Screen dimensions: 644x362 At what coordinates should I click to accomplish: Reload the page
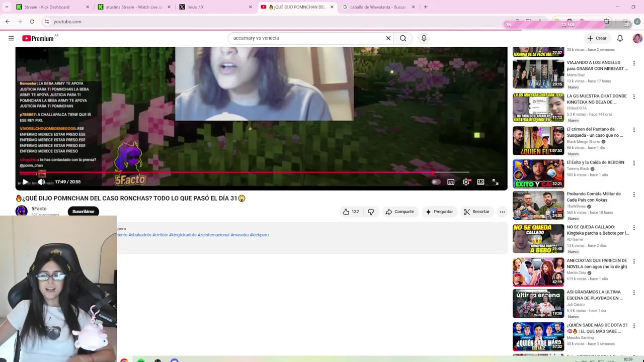32,22
